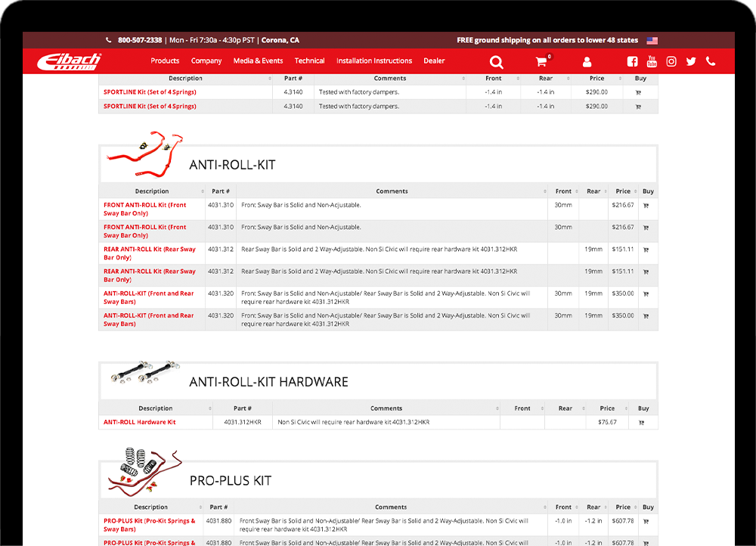Open the Technical menu
This screenshot has height=546, width=756.
(309, 60)
